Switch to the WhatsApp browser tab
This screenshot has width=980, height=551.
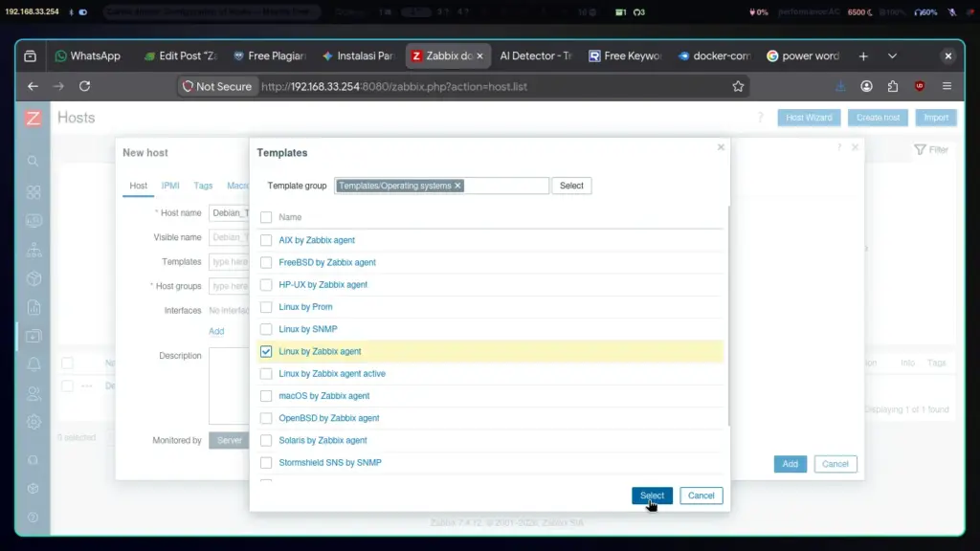(x=87, y=56)
